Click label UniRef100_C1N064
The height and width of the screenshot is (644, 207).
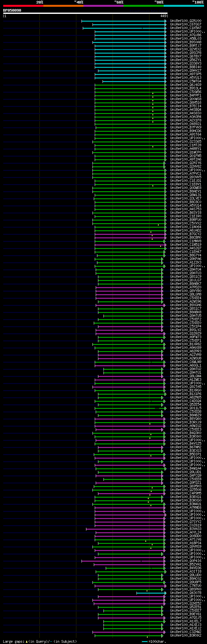[186, 227]
